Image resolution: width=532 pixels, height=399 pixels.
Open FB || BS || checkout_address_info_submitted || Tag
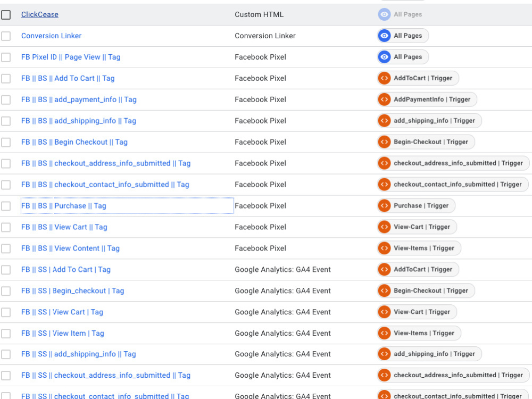pyautogui.click(x=106, y=163)
